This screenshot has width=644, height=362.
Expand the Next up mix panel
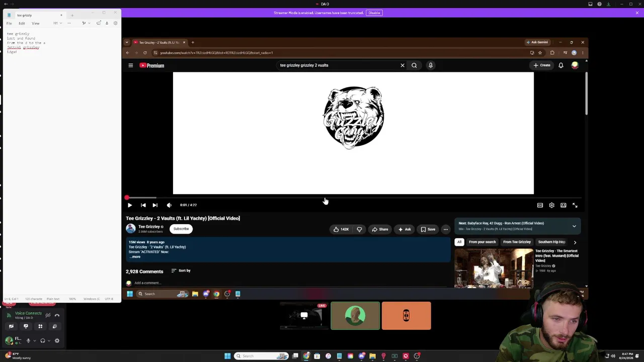[x=574, y=226]
